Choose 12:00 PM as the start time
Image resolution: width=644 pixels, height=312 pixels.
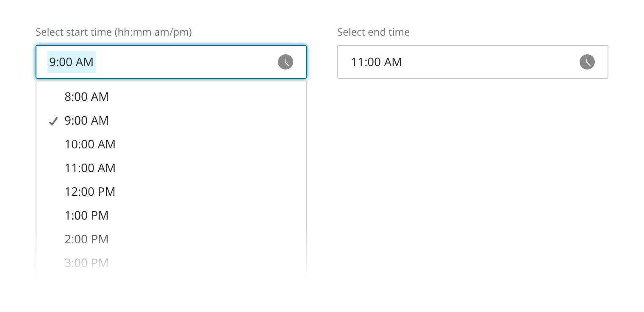pos(90,192)
